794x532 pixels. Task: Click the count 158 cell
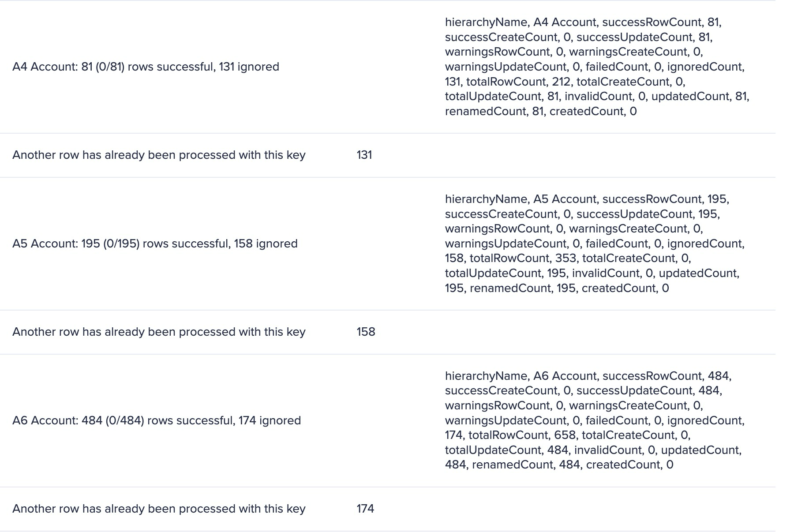[366, 332]
